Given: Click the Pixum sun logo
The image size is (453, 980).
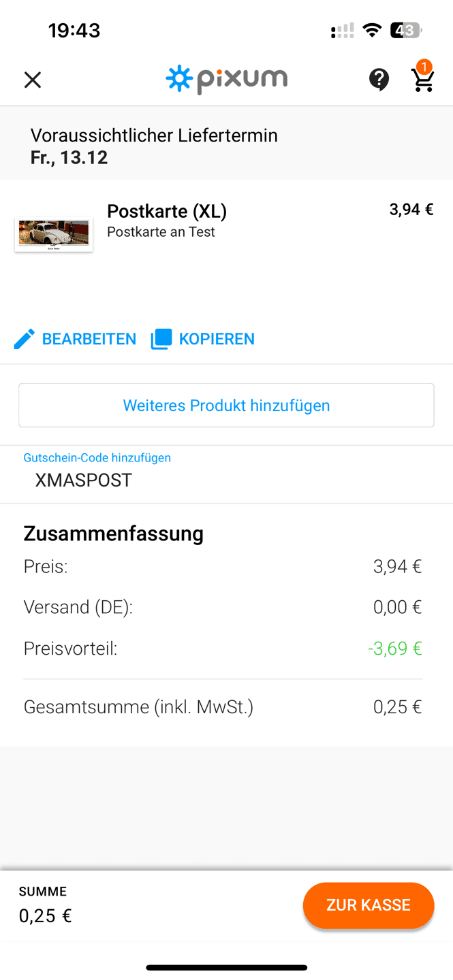Looking at the screenshot, I should [x=180, y=79].
